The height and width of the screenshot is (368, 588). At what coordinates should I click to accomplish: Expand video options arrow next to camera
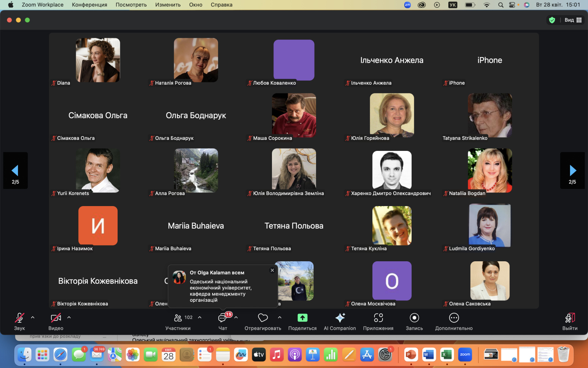pos(69,317)
